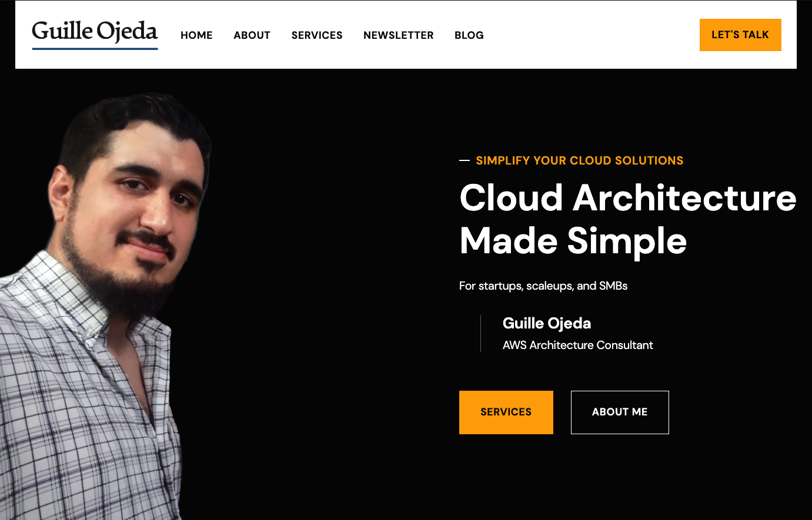Click the ABOUT ME button
This screenshot has width=812, height=520.
point(620,412)
